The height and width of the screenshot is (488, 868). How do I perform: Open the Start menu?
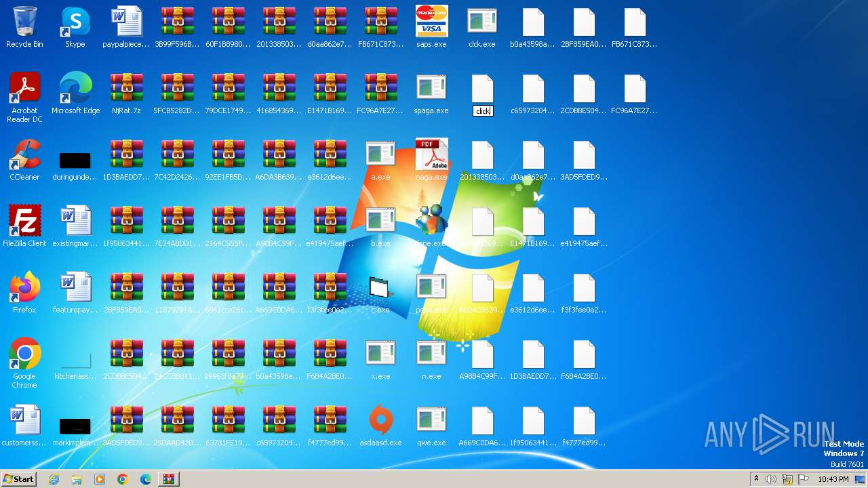[x=19, y=479]
